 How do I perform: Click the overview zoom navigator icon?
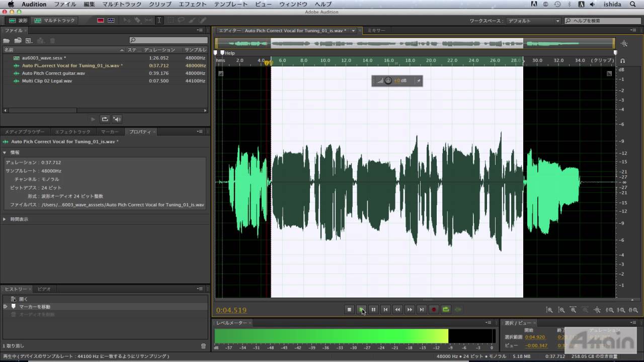[x=624, y=44]
